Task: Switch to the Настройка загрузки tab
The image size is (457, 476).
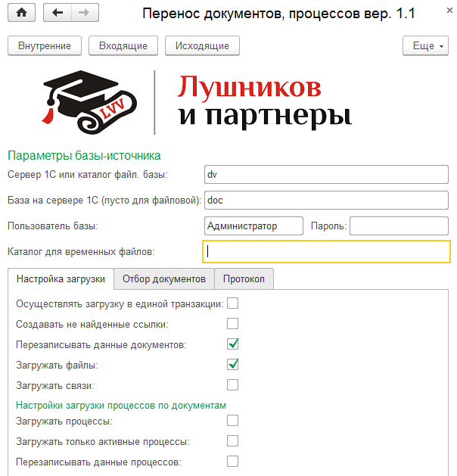Action: (x=61, y=279)
